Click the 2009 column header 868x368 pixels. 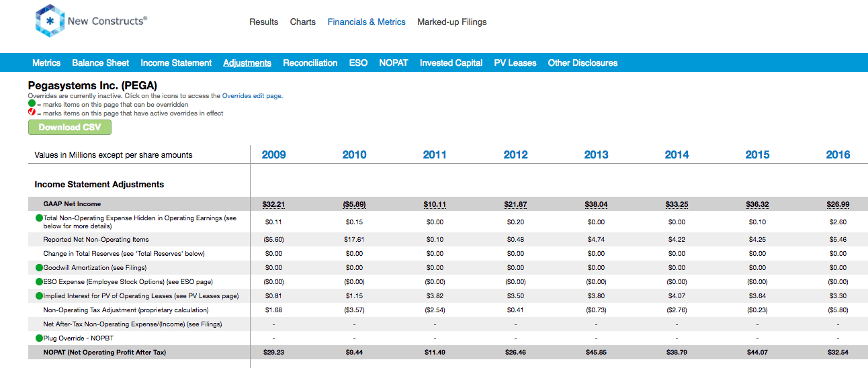(x=273, y=154)
